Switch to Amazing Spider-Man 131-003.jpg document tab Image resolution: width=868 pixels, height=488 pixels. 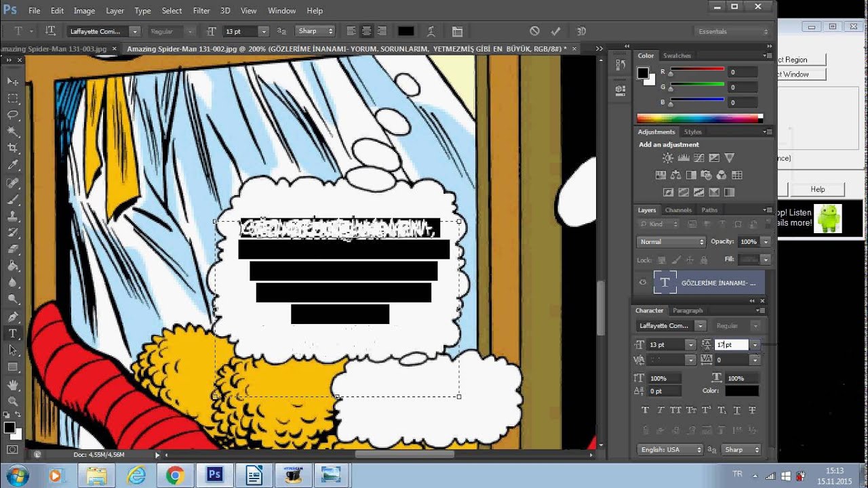click(x=54, y=49)
